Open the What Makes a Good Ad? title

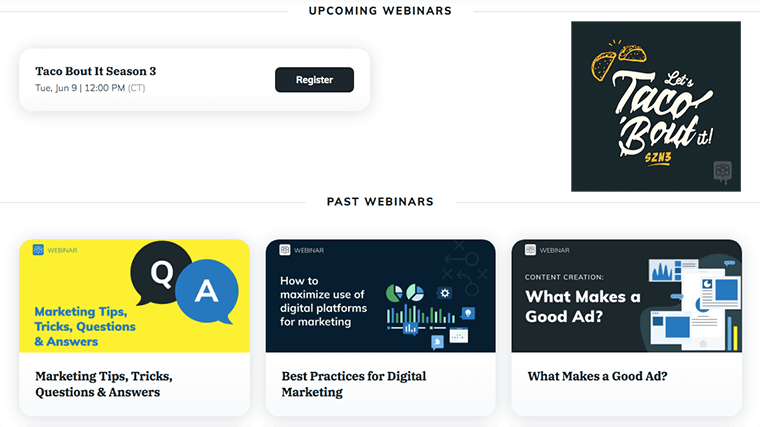pos(597,376)
